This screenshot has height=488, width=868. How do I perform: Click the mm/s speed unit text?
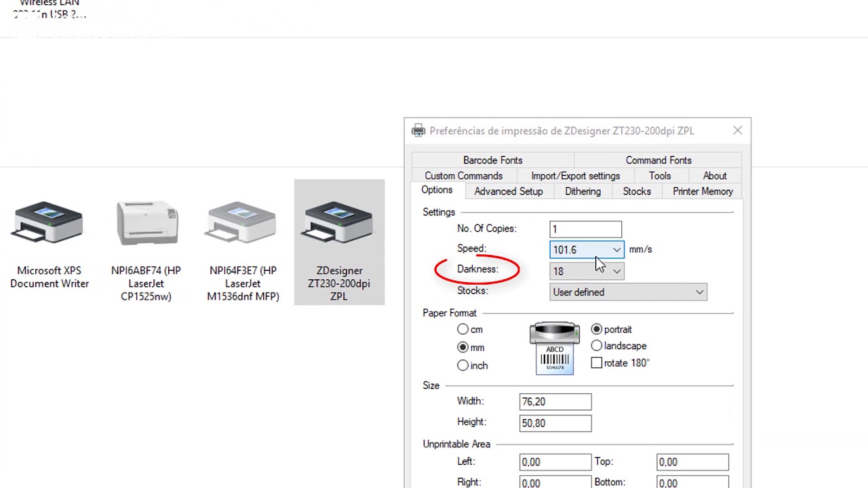(x=640, y=249)
